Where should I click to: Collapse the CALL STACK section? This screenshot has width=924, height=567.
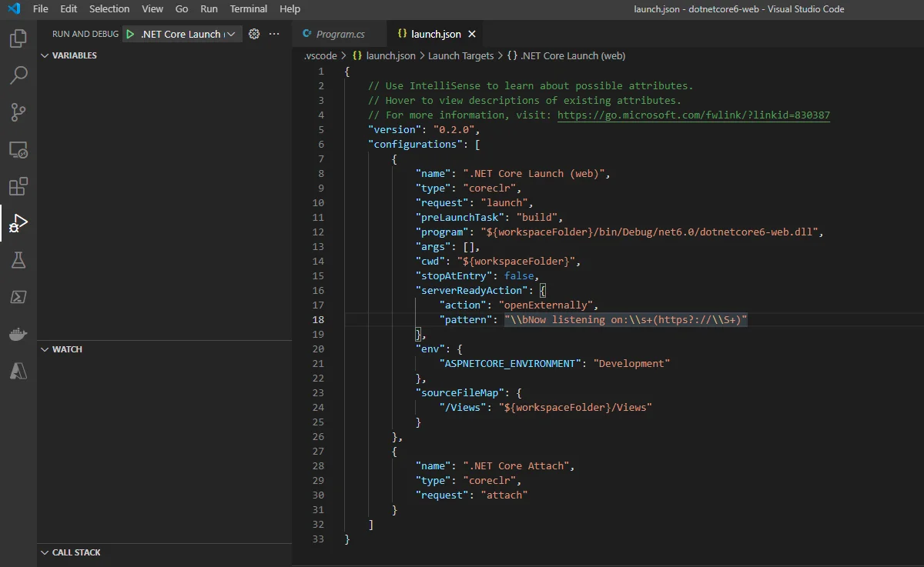click(x=45, y=552)
